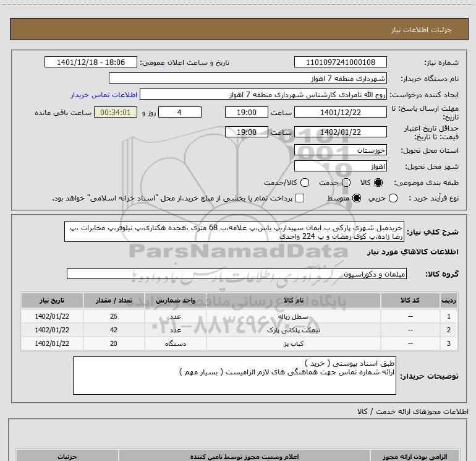The image size is (476, 461).
Task: Click the price validity date 1402/01/22
Action: coord(340,132)
